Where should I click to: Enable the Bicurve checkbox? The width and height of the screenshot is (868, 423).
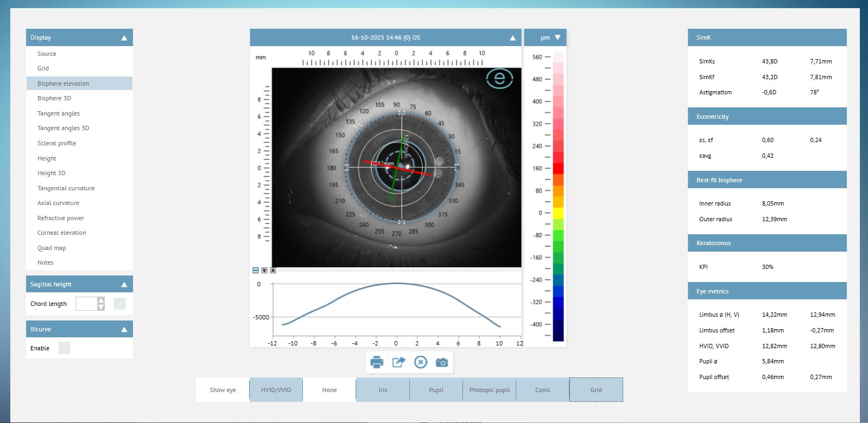coord(64,348)
